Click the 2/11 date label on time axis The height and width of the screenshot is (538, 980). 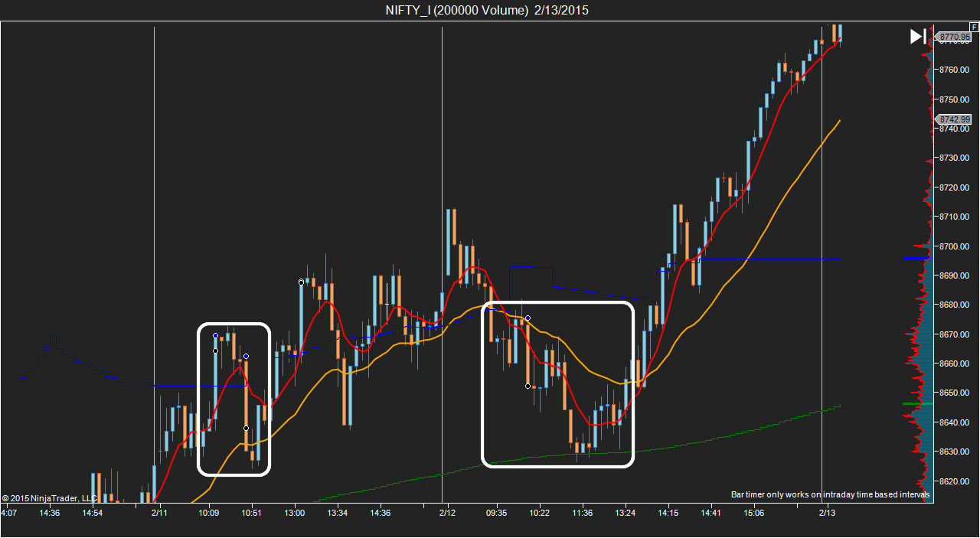coord(159,513)
